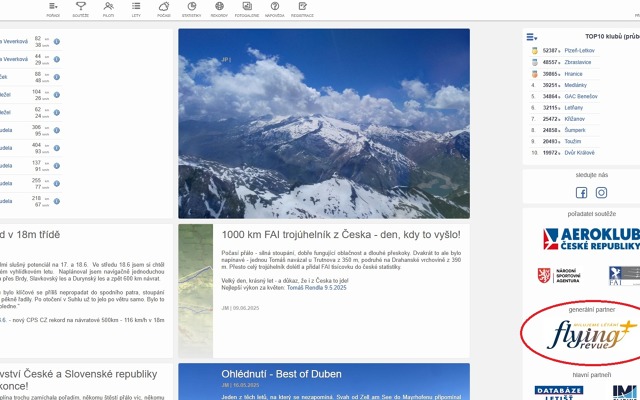Open the Plzeň-Letkov club link
Screen dimensions: 640x400
(579, 51)
